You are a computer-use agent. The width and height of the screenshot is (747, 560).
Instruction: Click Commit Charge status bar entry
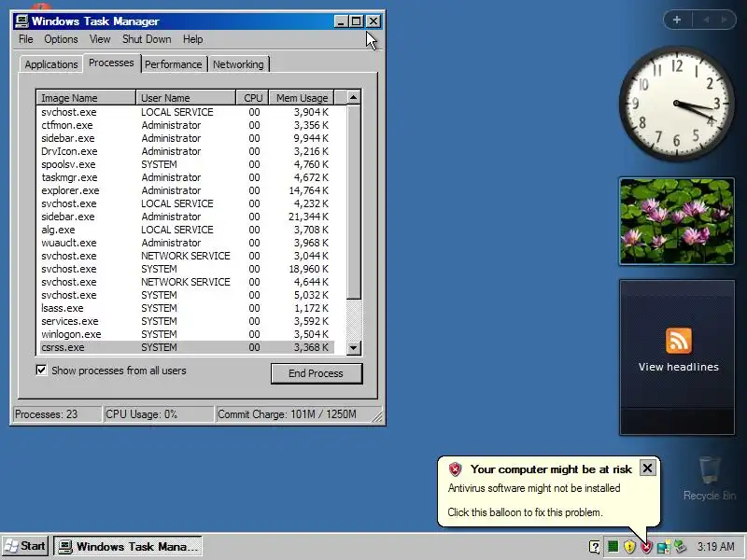[294, 413]
